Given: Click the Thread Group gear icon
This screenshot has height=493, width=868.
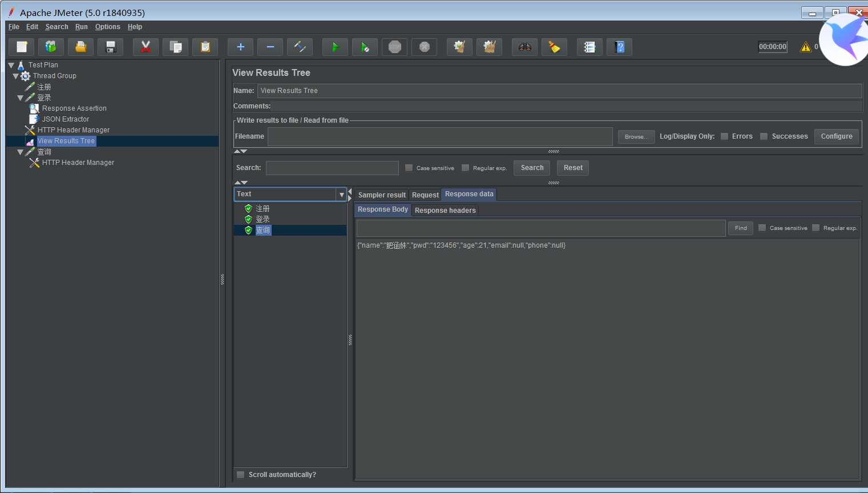Looking at the screenshot, I should click(26, 76).
